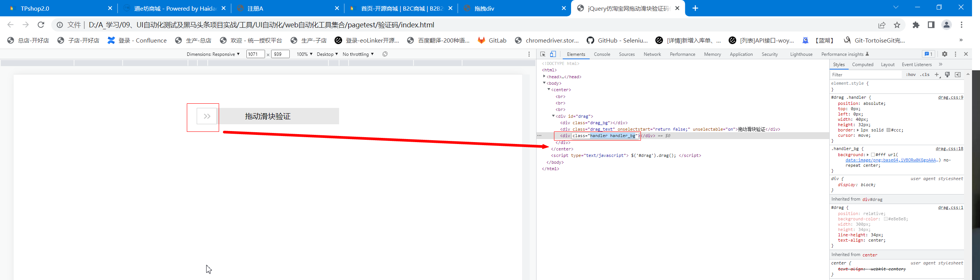
Task: Expand the head node in DOM tree
Action: (x=544, y=76)
